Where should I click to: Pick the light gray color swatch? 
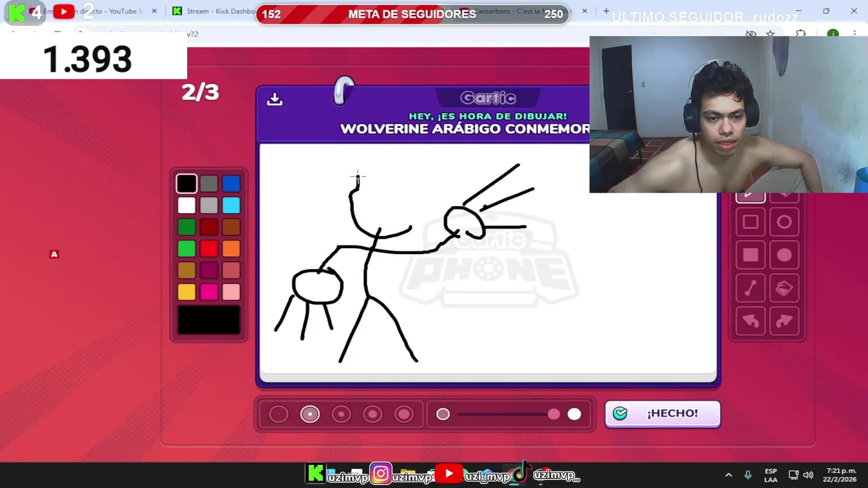coord(209,205)
